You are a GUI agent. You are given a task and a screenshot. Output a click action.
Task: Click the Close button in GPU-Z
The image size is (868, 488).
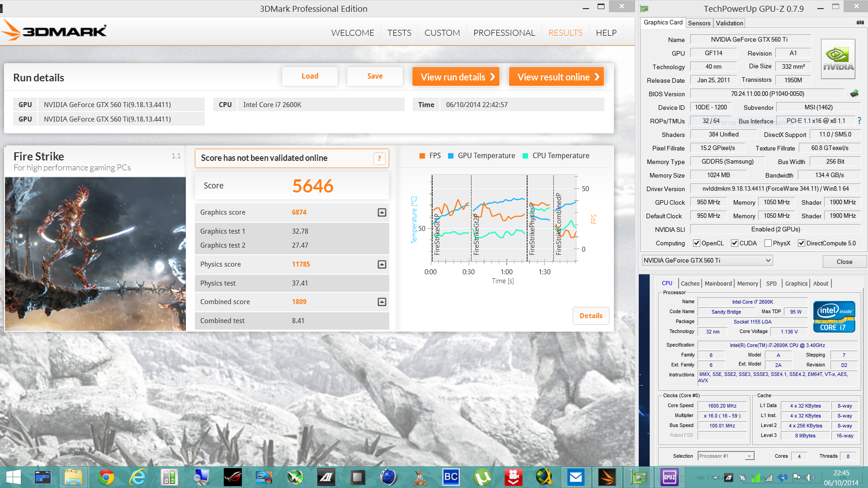tap(844, 262)
